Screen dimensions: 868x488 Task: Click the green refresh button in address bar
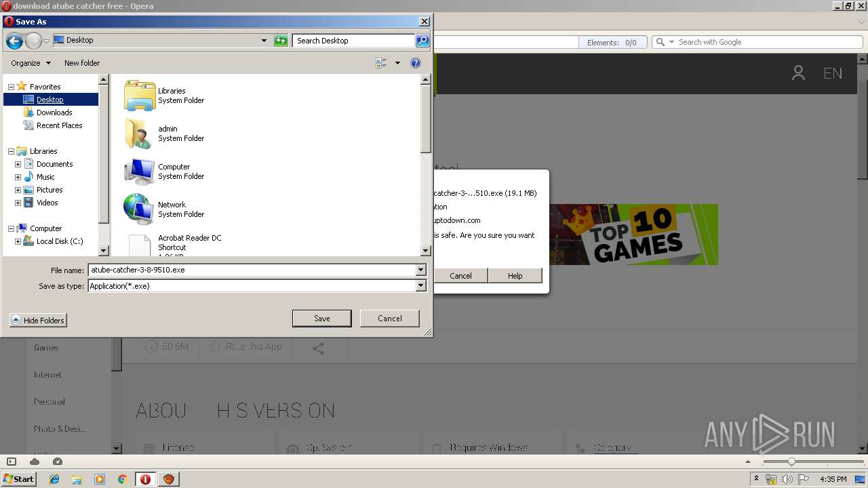[281, 41]
